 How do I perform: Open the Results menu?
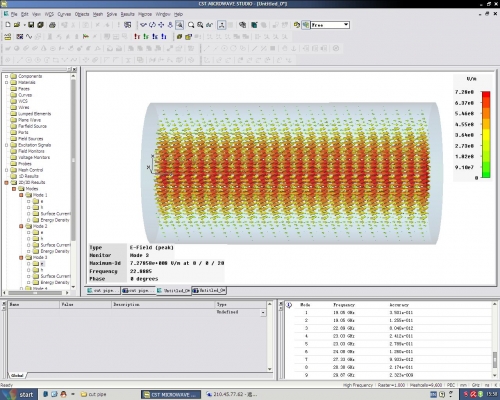[127, 14]
